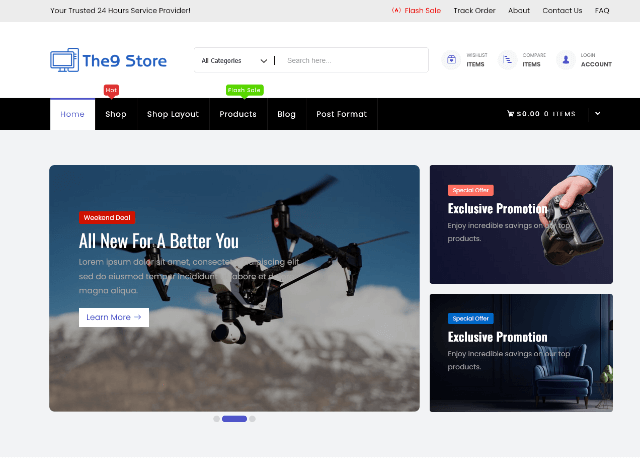This screenshot has width=640, height=459.
Task: Open the Products menu item
Action: tap(238, 114)
